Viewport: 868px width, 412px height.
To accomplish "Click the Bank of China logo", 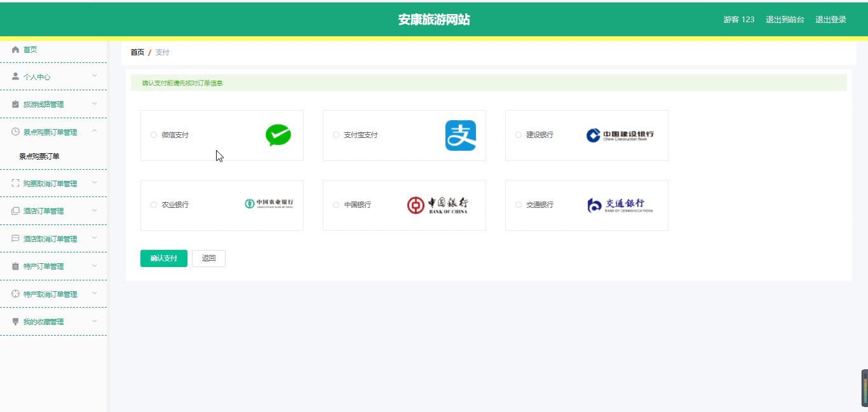I will pyautogui.click(x=437, y=205).
